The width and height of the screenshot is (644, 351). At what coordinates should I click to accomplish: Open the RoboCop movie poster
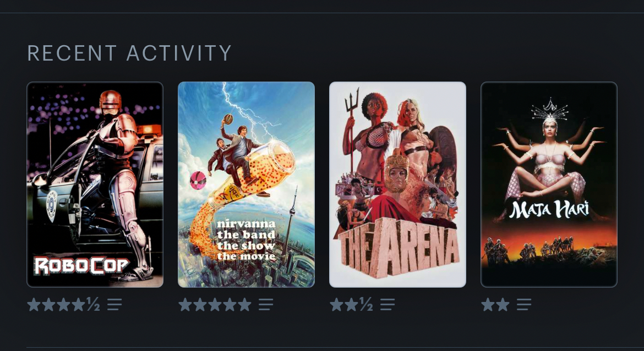(95, 185)
